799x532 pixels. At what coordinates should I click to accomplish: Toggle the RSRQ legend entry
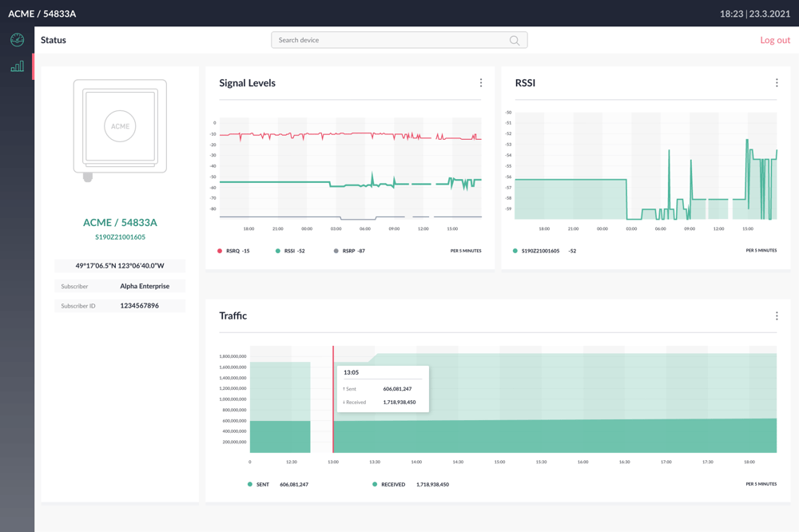(233, 251)
